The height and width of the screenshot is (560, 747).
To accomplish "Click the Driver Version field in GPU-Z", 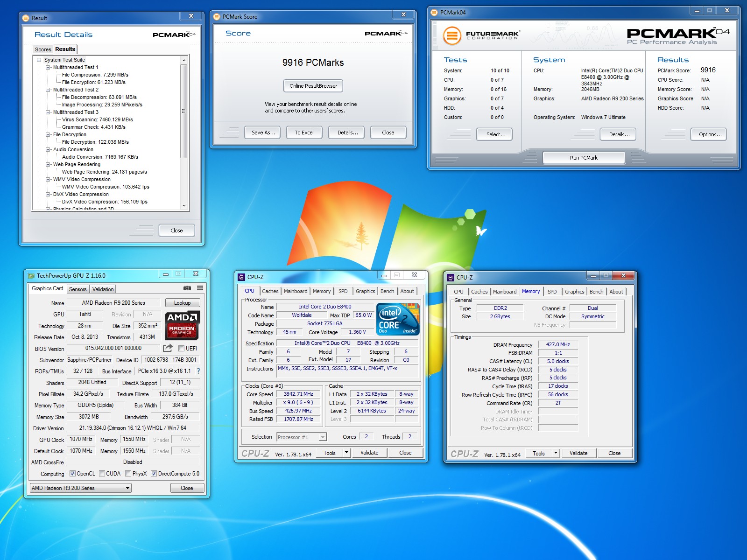I will (x=133, y=428).
